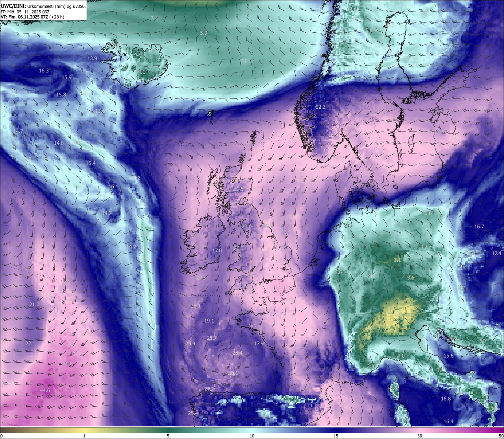Click the 16.7 value label

[x=479, y=227]
